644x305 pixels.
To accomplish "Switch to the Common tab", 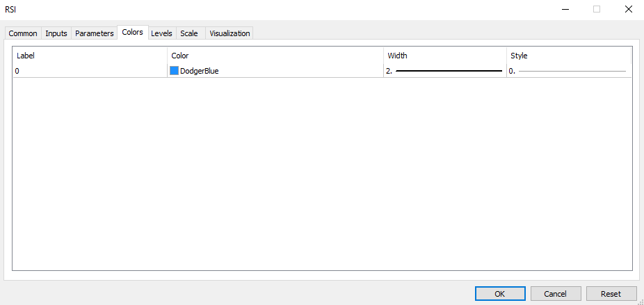I will 23,33.
